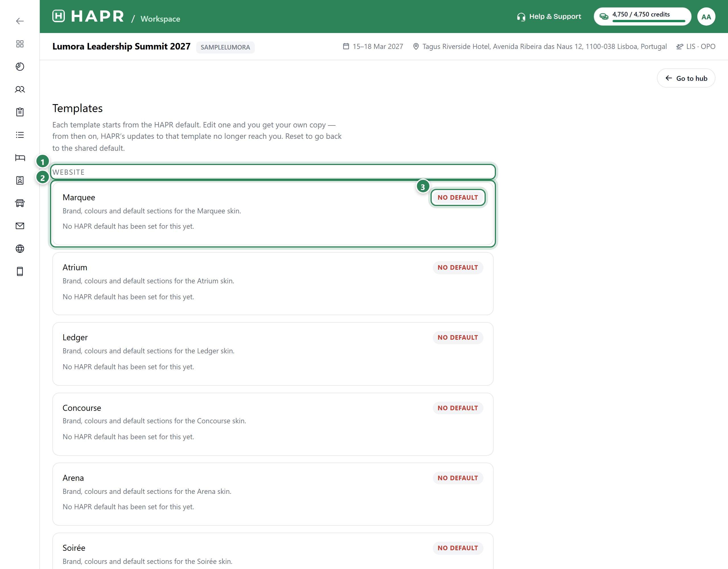The image size is (728, 569).
Task: Click the SAMPLELUMORA event code tag
Action: point(225,47)
